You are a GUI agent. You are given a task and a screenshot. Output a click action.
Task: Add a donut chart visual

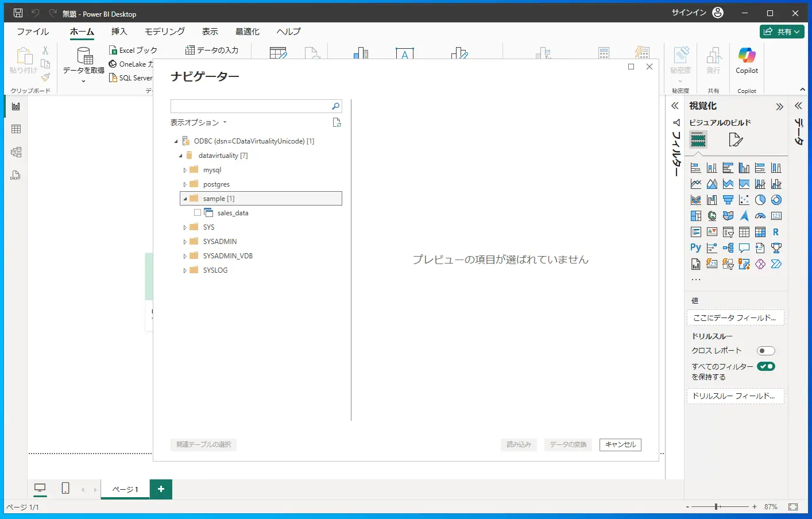pos(776,200)
